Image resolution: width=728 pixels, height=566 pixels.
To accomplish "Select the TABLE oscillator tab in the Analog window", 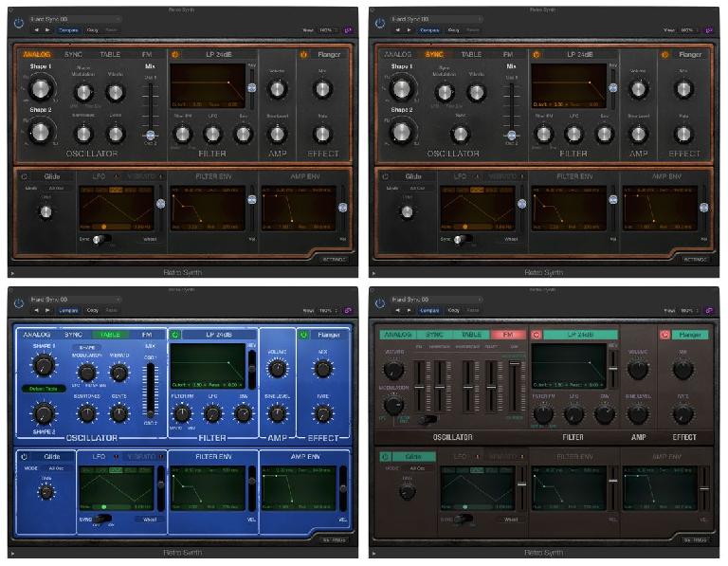I will 110,55.
